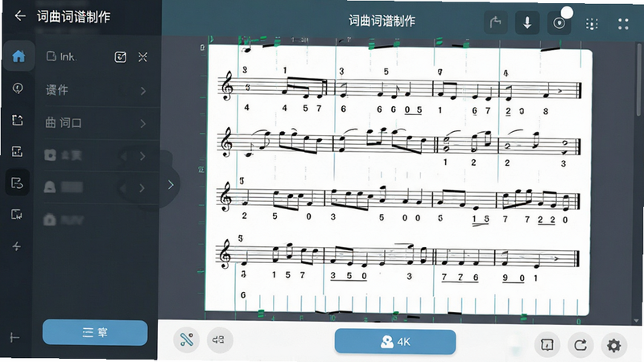Viewport: 644px width, 362px height.
Task: Close the Ink row with X icon
Action: click(x=142, y=57)
